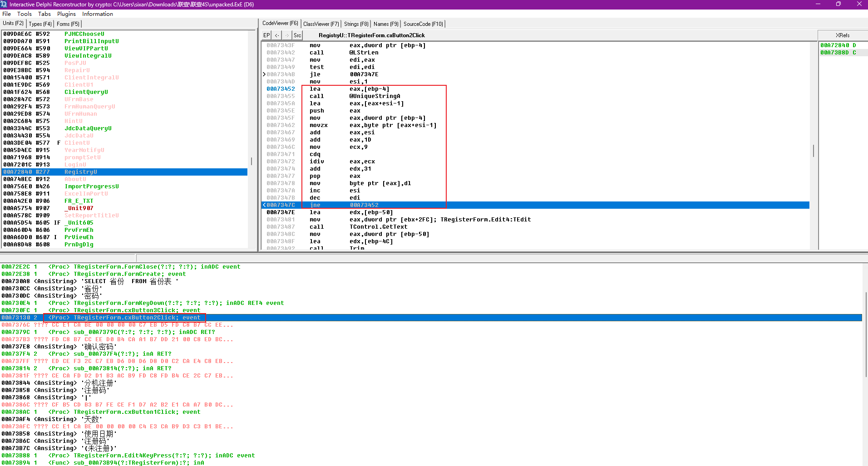
Task: Select the ClientQueryU unit entry
Action: 86,92
